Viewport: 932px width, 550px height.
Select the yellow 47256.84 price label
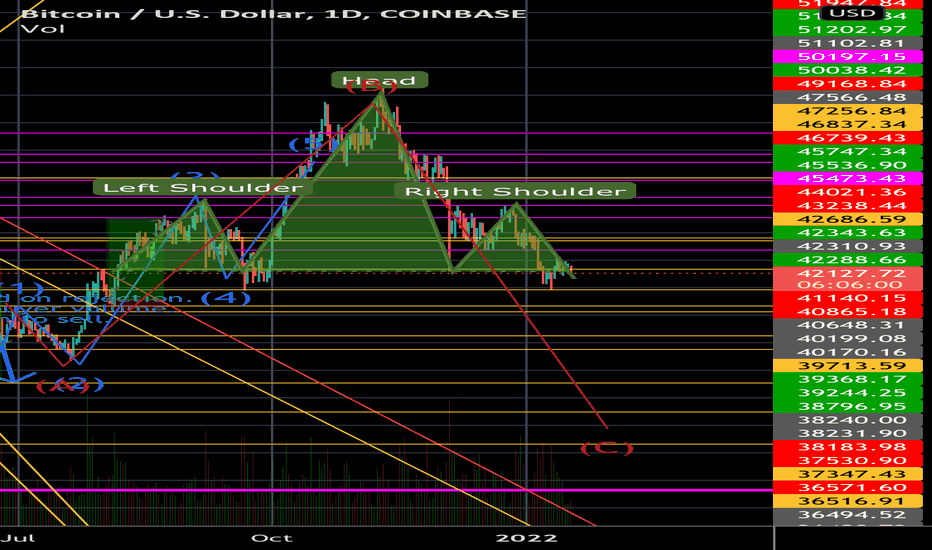tap(848, 111)
